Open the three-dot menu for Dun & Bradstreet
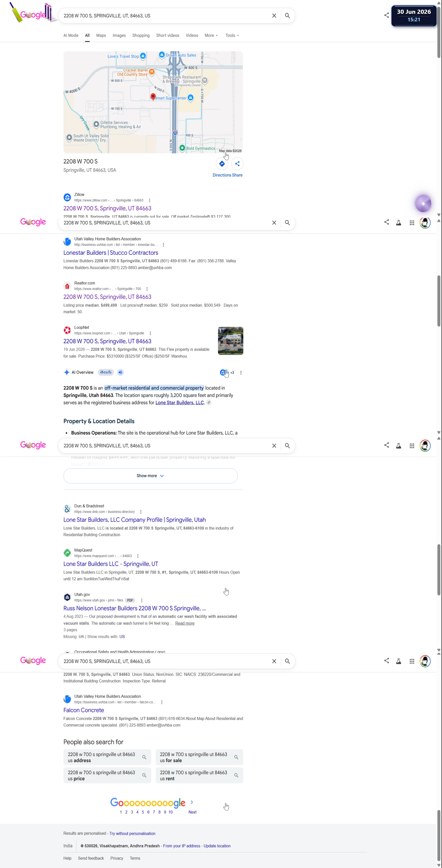The image size is (442, 868). [x=141, y=512]
